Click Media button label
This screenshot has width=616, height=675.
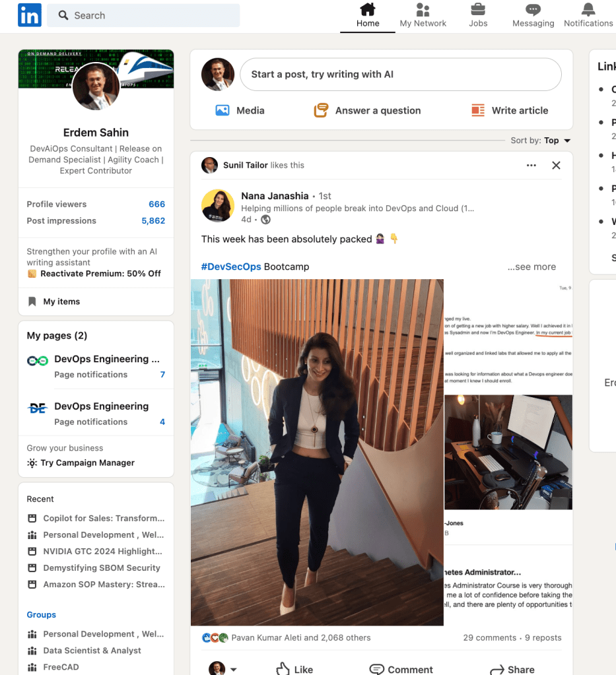pos(250,111)
